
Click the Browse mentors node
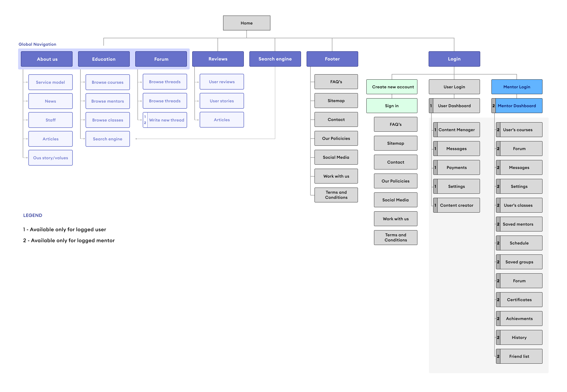(107, 101)
